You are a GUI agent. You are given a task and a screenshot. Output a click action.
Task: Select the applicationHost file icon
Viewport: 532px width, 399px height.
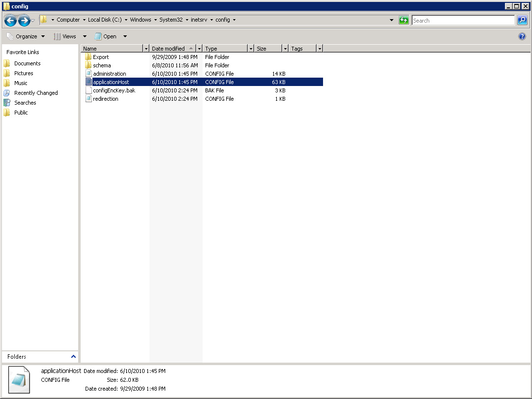(x=89, y=82)
